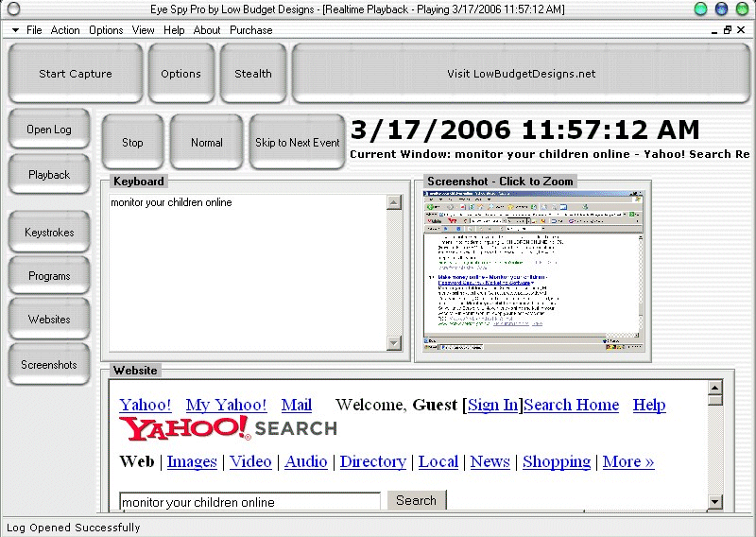Stop the realtime playback
Viewport: 756px width, 537px height.
(132, 142)
